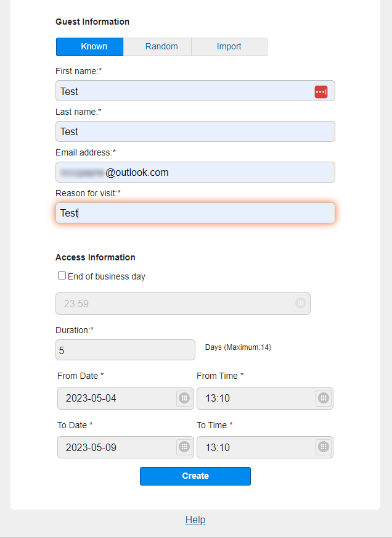The height and width of the screenshot is (538, 392).
Task: Click into the Last name field
Action: point(195,131)
